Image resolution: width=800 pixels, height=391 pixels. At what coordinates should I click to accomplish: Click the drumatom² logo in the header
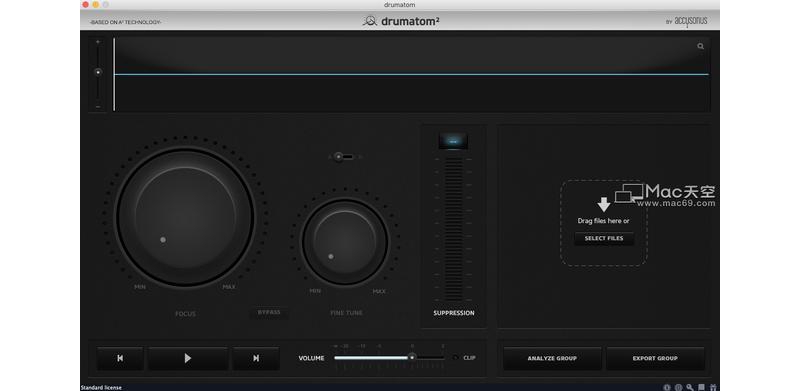point(401,21)
